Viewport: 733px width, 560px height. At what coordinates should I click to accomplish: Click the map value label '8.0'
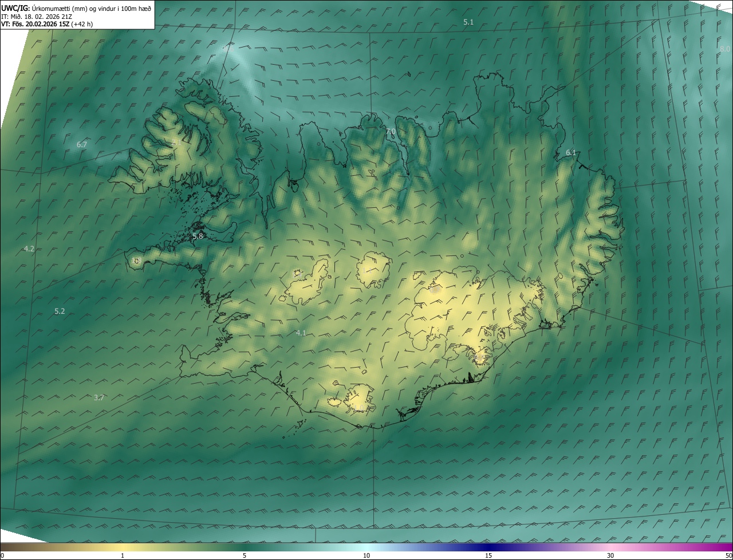point(725,49)
